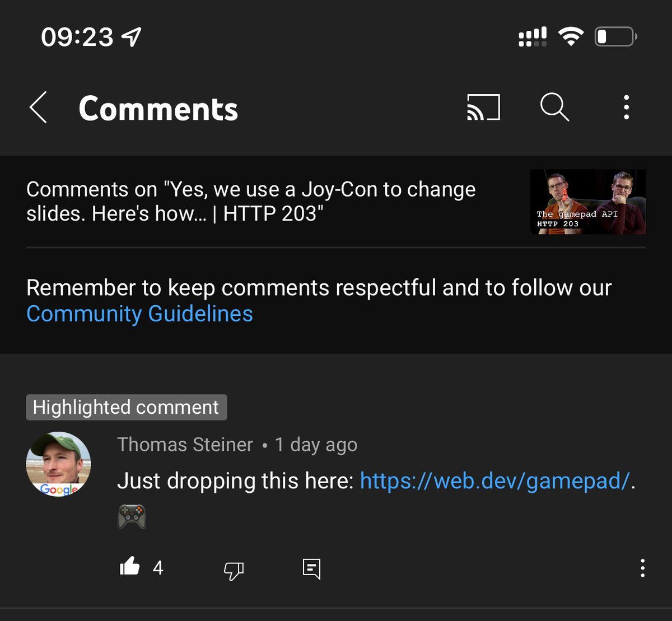Open the header three-dot overflow menu
672x621 pixels.
pos(626,107)
